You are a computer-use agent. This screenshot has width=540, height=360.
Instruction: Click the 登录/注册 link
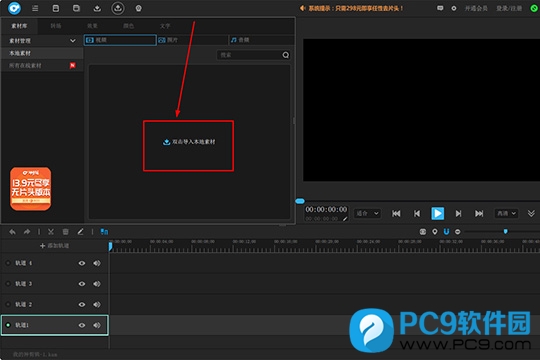pos(509,8)
